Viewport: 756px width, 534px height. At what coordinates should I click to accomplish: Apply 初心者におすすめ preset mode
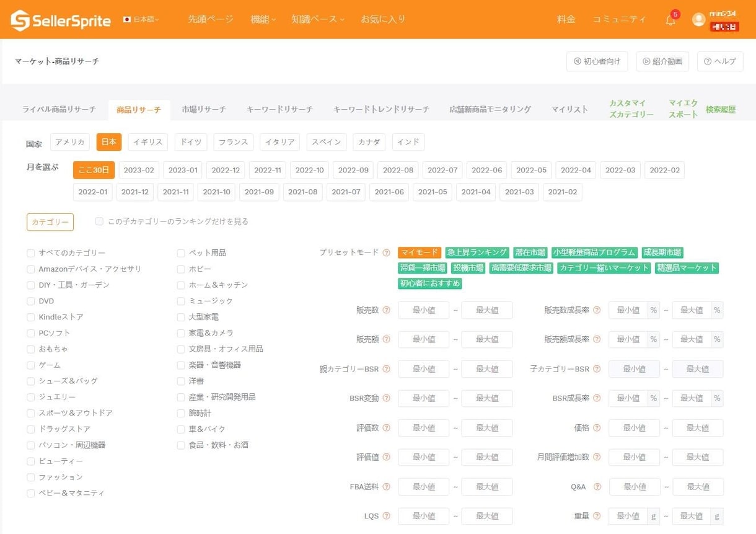pyautogui.click(x=430, y=283)
